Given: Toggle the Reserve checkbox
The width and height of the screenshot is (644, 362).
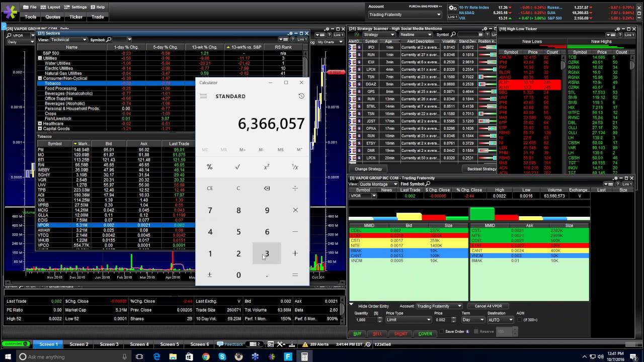Looking at the screenshot, I should pos(476,331).
